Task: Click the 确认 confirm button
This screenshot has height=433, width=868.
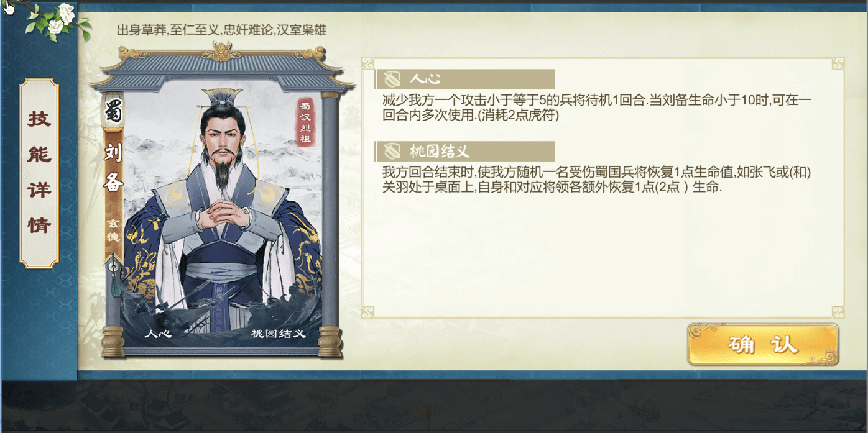Action: coord(763,344)
